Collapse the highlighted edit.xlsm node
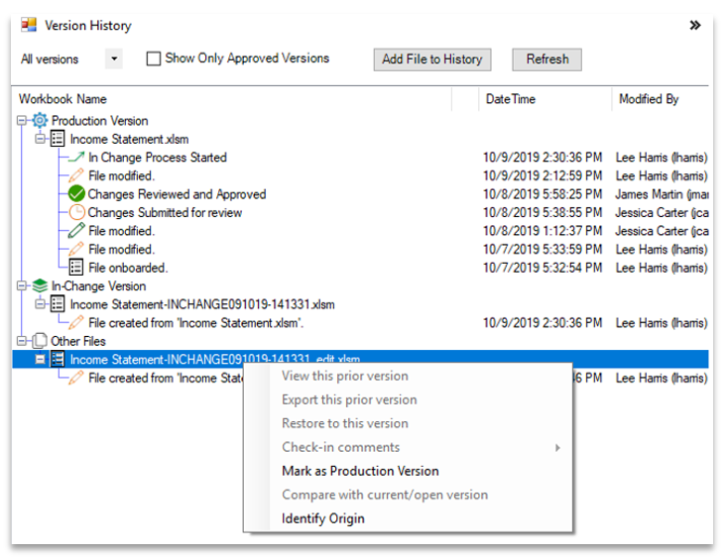728x560 pixels. click(41, 360)
